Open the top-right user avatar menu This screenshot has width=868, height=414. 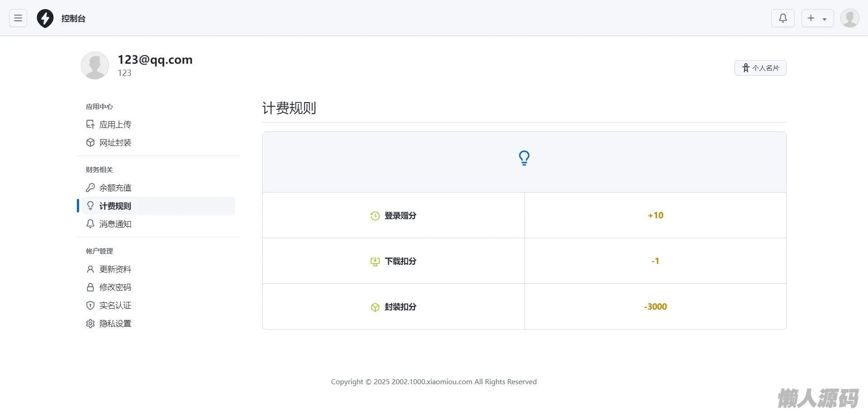pos(849,18)
